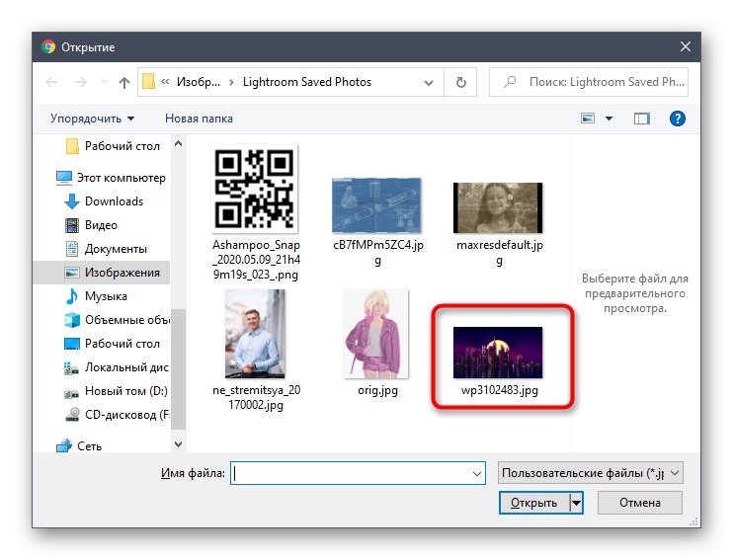Open Объемные объекты in sidebar
The image size is (733, 560).
point(117,320)
